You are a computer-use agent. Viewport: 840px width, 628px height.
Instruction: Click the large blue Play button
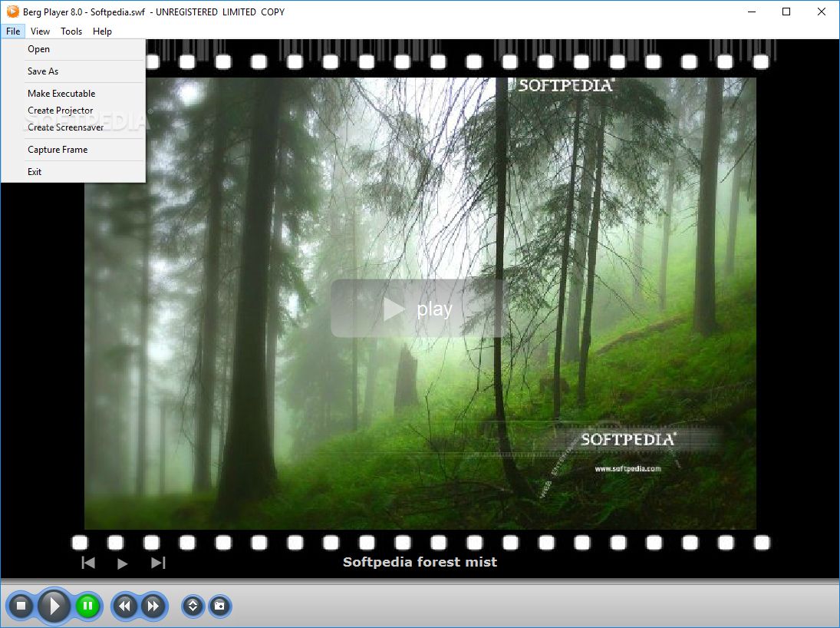coord(54,606)
